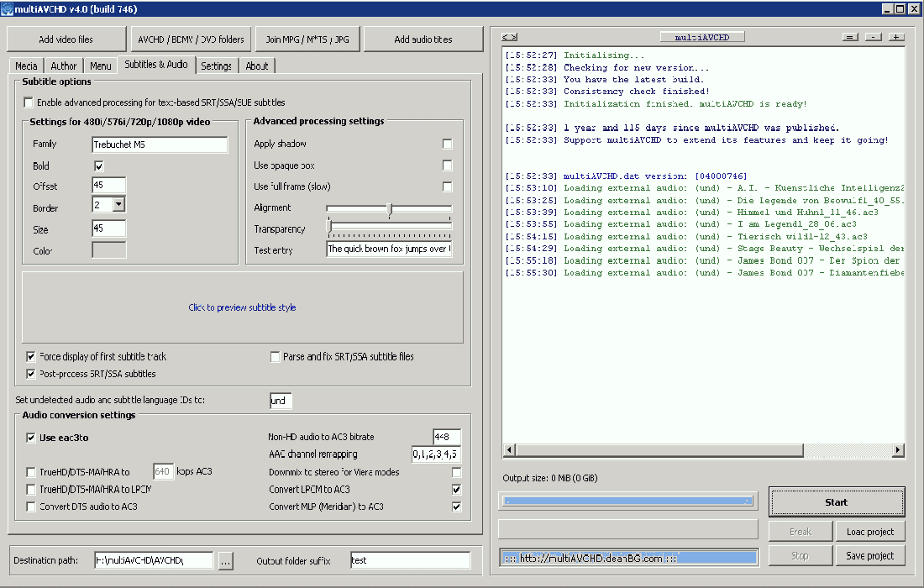
Task: Click the Output folder suffix field
Action: pos(410,560)
